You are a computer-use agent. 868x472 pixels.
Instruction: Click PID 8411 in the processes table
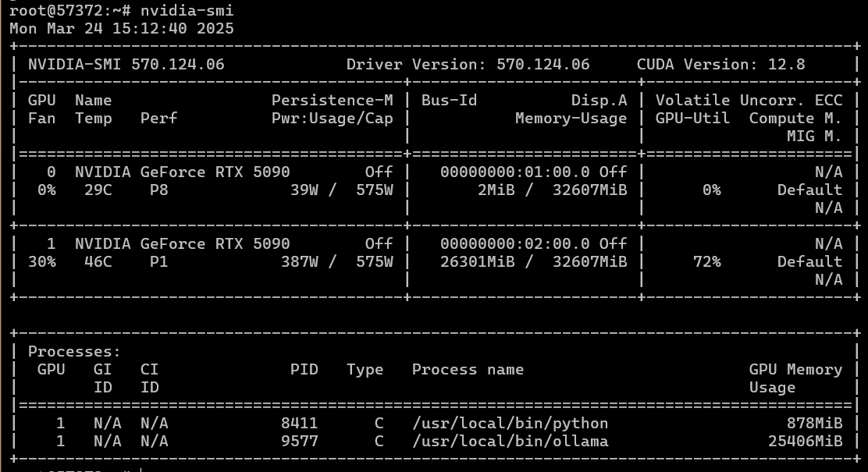click(x=300, y=423)
